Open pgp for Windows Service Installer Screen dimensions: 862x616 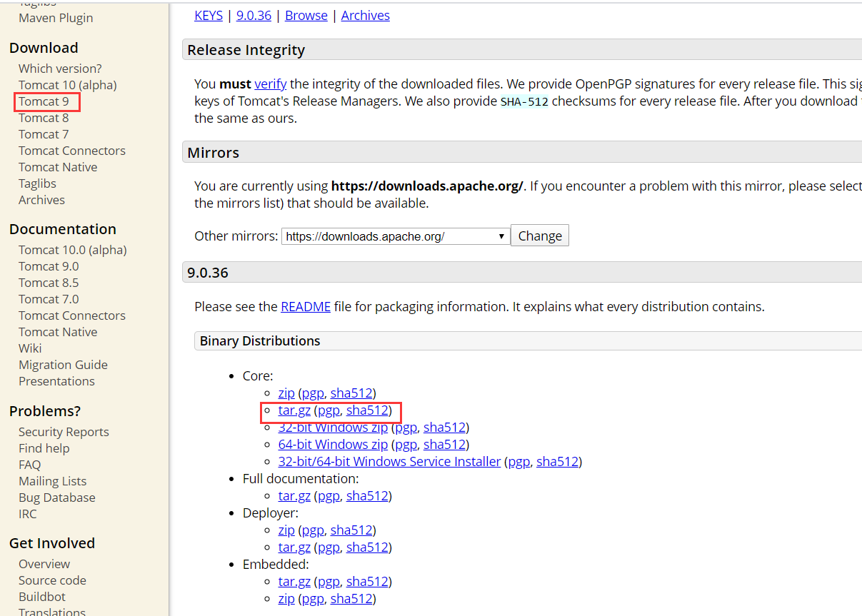coord(518,461)
